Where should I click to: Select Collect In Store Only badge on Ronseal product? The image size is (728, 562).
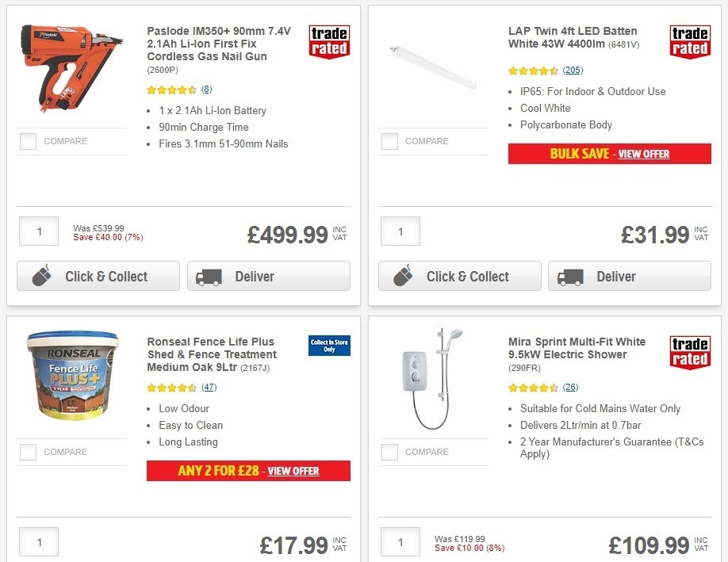328,345
